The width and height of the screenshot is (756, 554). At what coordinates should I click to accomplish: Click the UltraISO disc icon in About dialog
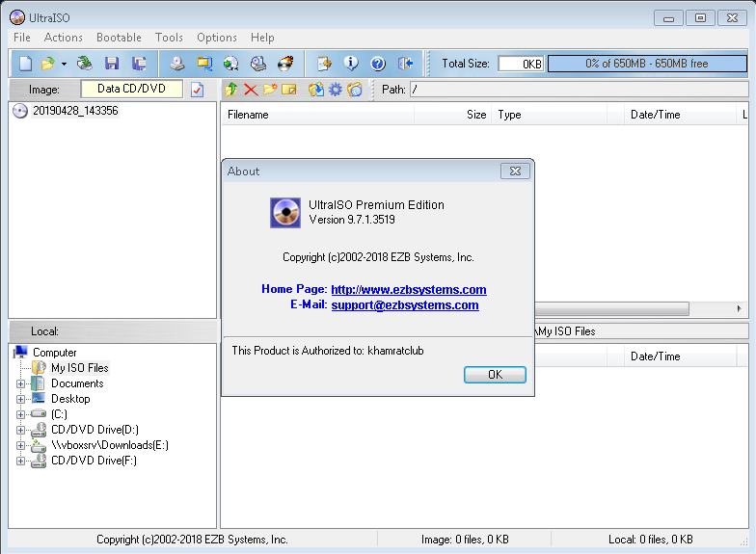tap(285, 212)
